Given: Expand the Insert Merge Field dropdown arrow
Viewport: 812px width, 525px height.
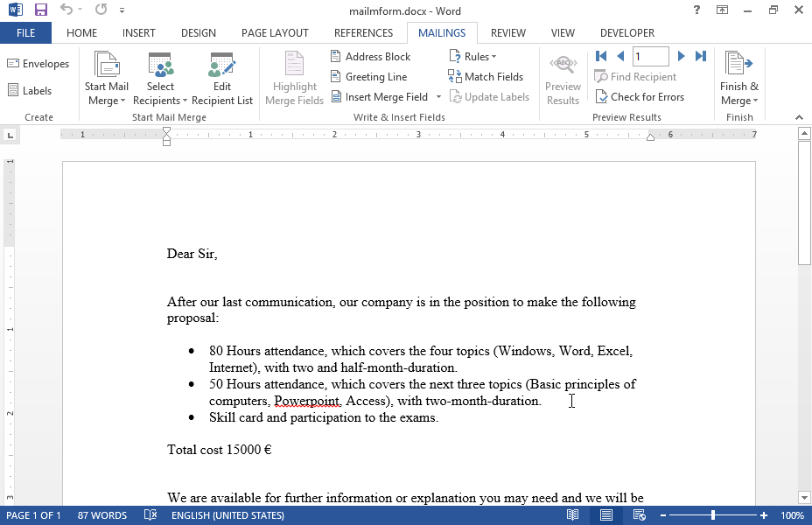Looking at the screenshot, I should point(438,97).
